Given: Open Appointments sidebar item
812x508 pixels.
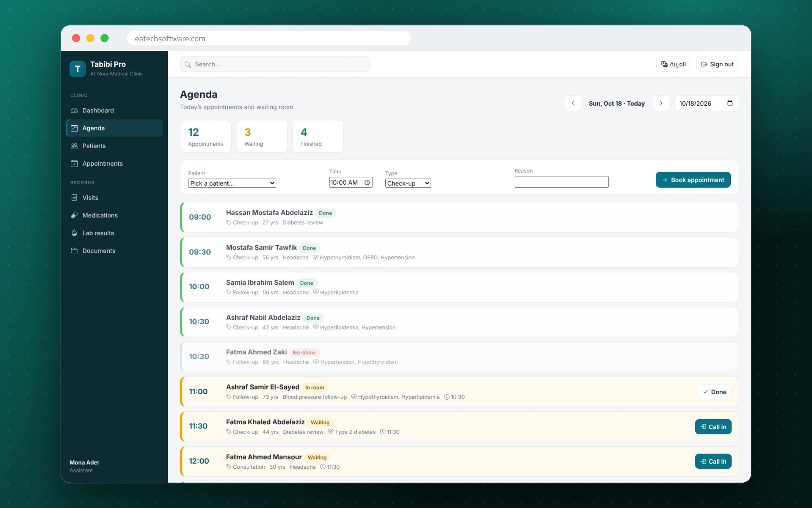Looking at the screenshot, I should pyautogui.click(x=114, y=164).
